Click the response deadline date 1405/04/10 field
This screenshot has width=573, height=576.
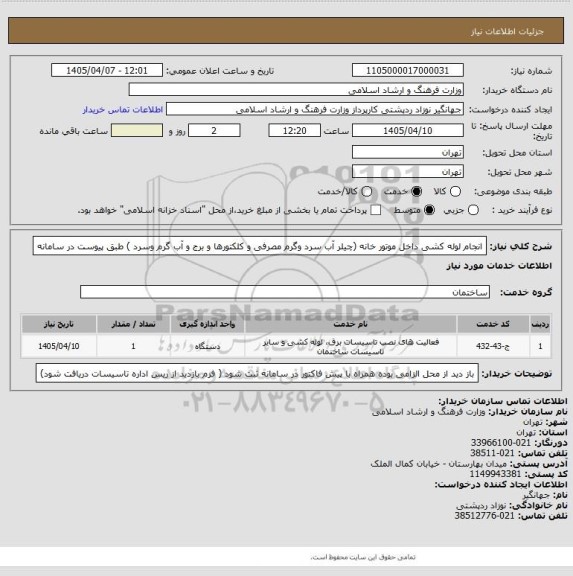coord(408,130)
